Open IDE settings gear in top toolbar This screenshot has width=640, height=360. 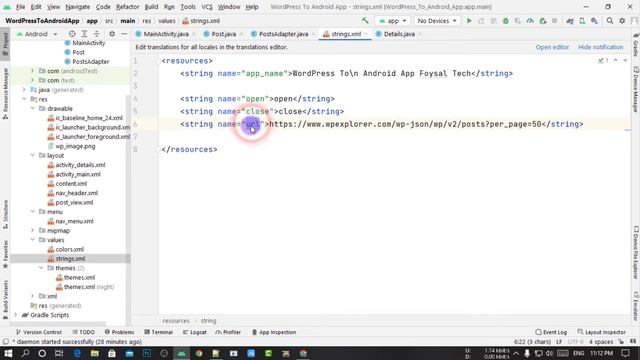pos(622,21)
